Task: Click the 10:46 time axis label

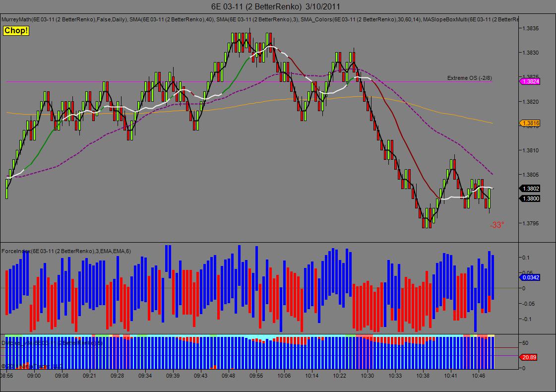Action: click(478, 375)
